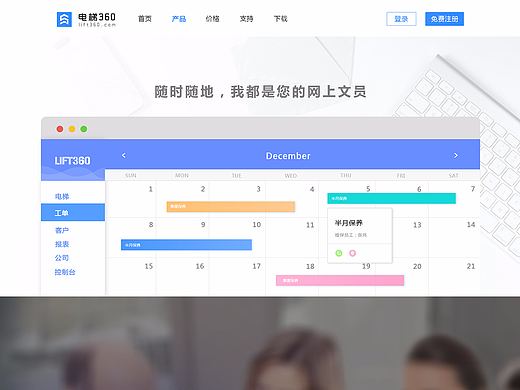Select calendar date 17
This screenshot has height=390, width=520.
point(256,266)
